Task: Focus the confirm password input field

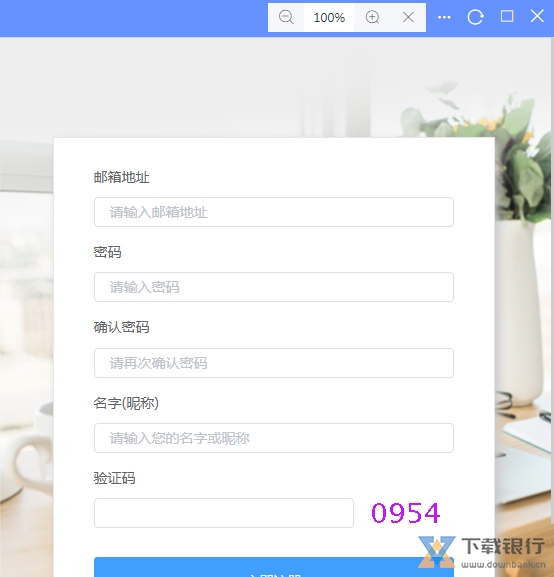Action: tap(274, 363)
